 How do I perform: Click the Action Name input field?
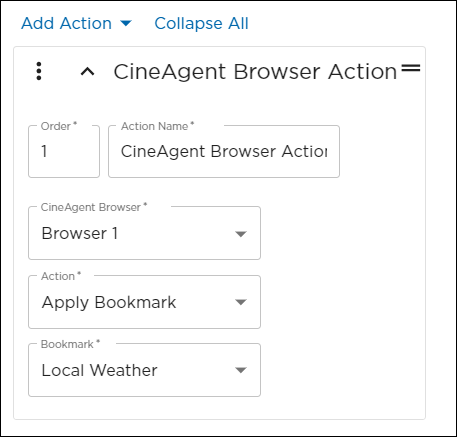pyautogui.click(x=224, y=151)
